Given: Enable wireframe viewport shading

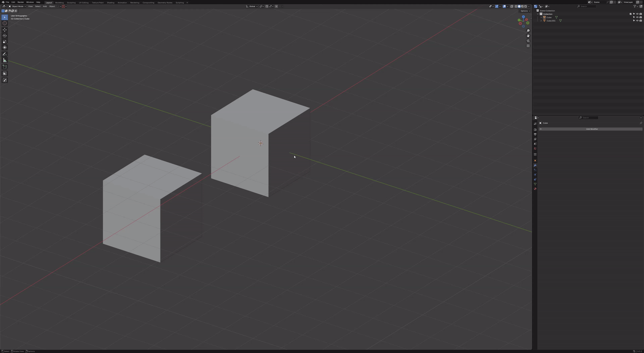Looking at the screenshot, I should point(516,6).
